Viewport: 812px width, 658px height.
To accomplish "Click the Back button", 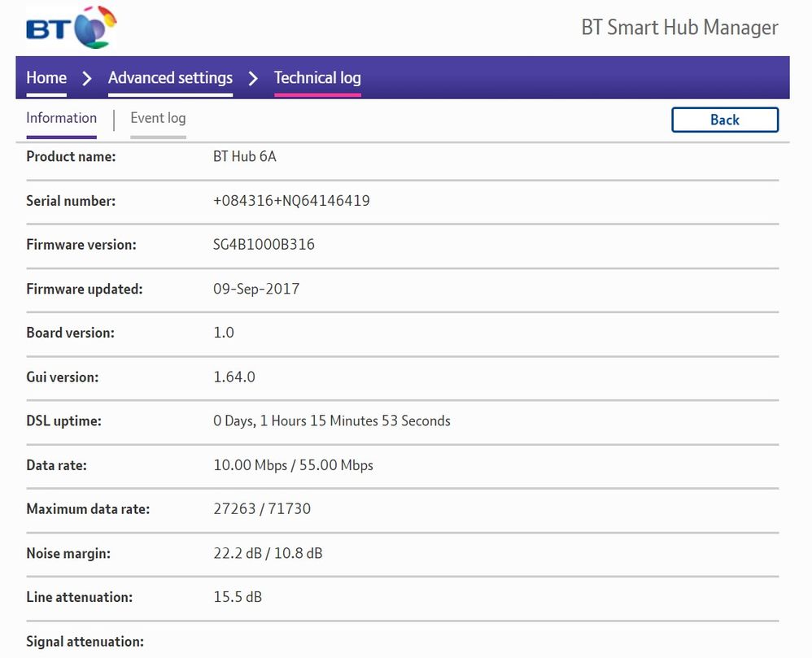I will 724,120.
